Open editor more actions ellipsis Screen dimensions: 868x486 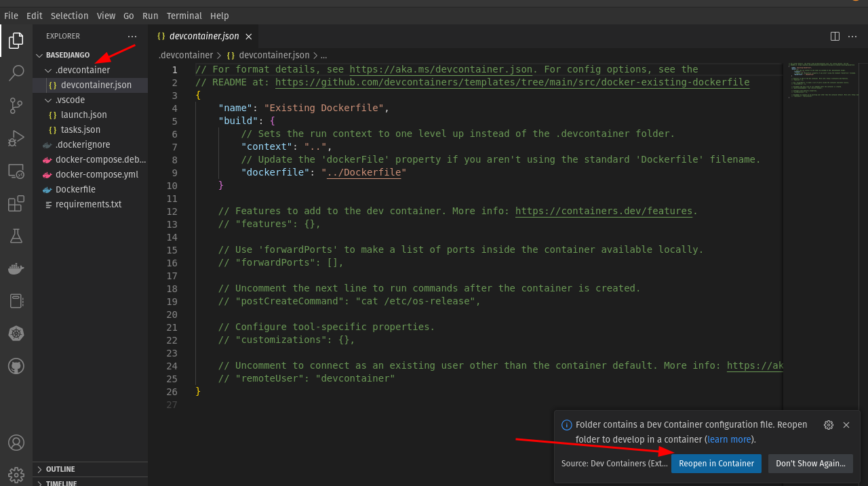pyautogui.click(x=854, y=36)
